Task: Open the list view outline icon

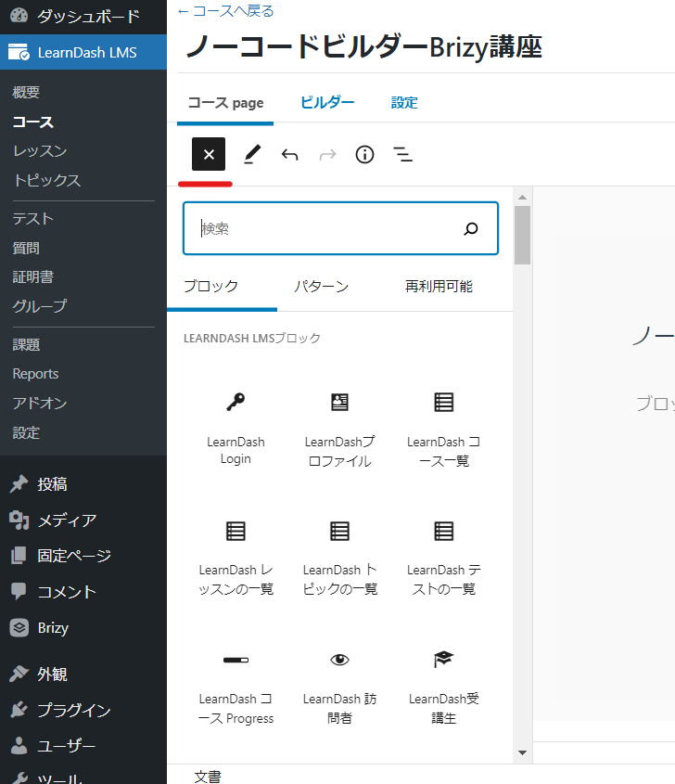Action: coord(402,155)
